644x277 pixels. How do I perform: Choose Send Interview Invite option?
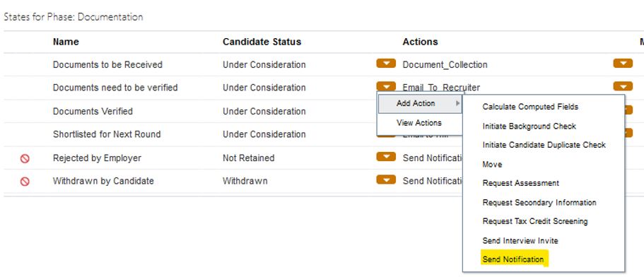[x=520, y=240]
